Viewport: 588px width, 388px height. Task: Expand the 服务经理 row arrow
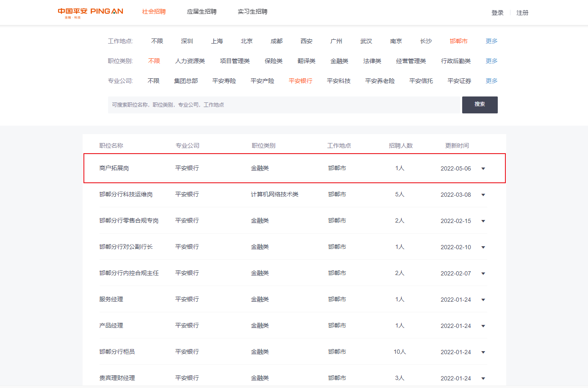(483, 300)
